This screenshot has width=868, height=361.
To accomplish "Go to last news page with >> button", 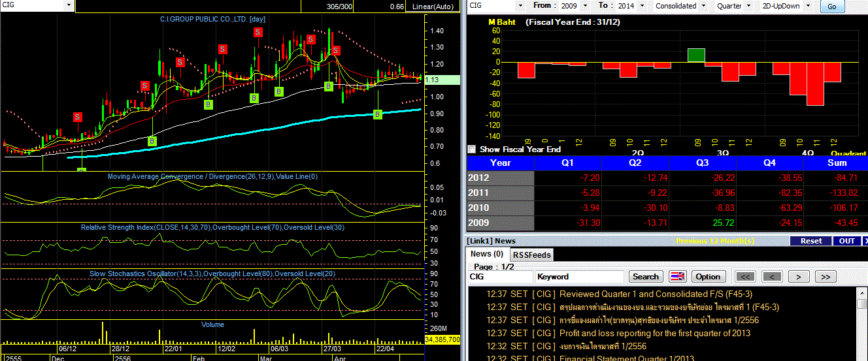I will click(x=826, y=277).
